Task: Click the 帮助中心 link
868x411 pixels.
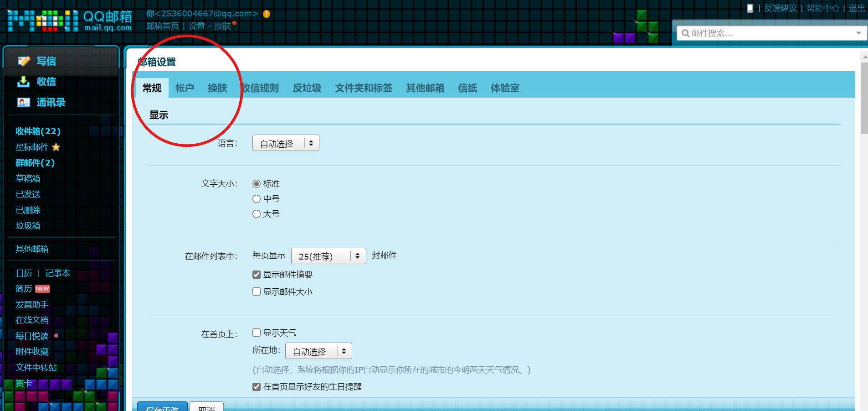Action: 823,8
